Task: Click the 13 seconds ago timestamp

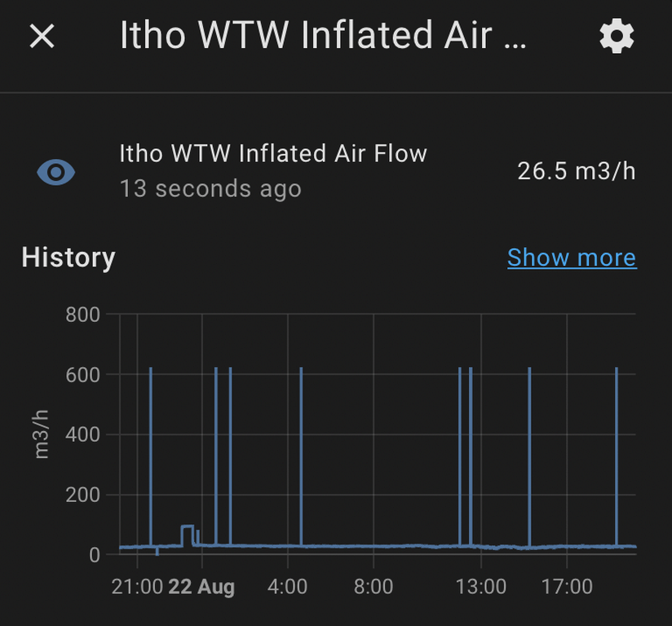Action: pyautogui.click(x=210, y=189)
